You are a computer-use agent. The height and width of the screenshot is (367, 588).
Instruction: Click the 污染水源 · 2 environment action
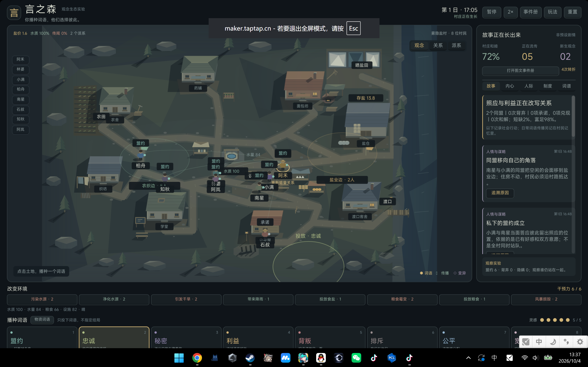[x=42, y=299]
